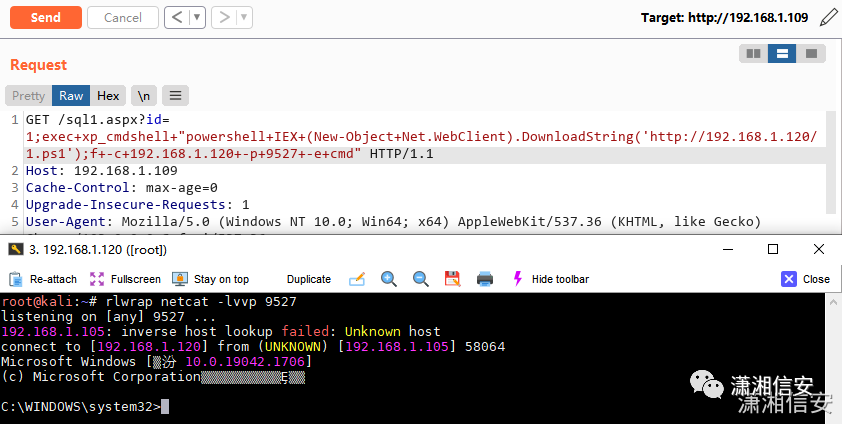842x424 pixels.
Task: Click the Host: 192.168.1.109 header line
Action: (x=101, y=171)
